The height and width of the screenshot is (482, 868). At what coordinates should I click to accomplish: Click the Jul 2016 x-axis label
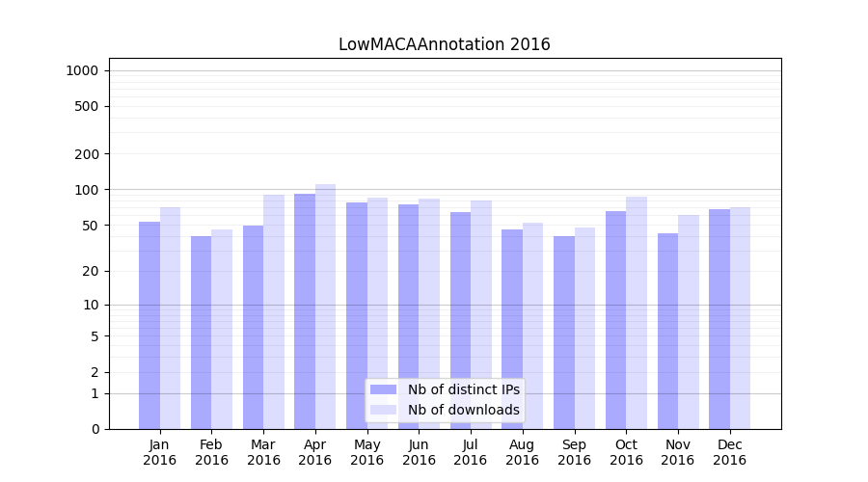point(471,452)
